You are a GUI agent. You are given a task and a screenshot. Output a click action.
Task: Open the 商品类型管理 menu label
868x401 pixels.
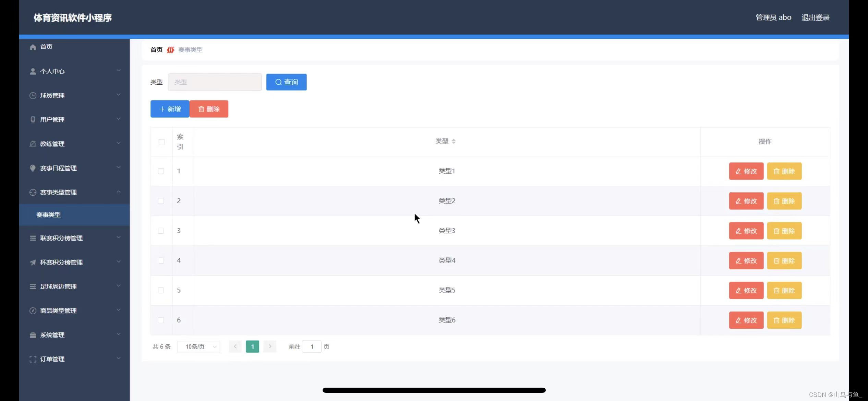tap(58, 311)
